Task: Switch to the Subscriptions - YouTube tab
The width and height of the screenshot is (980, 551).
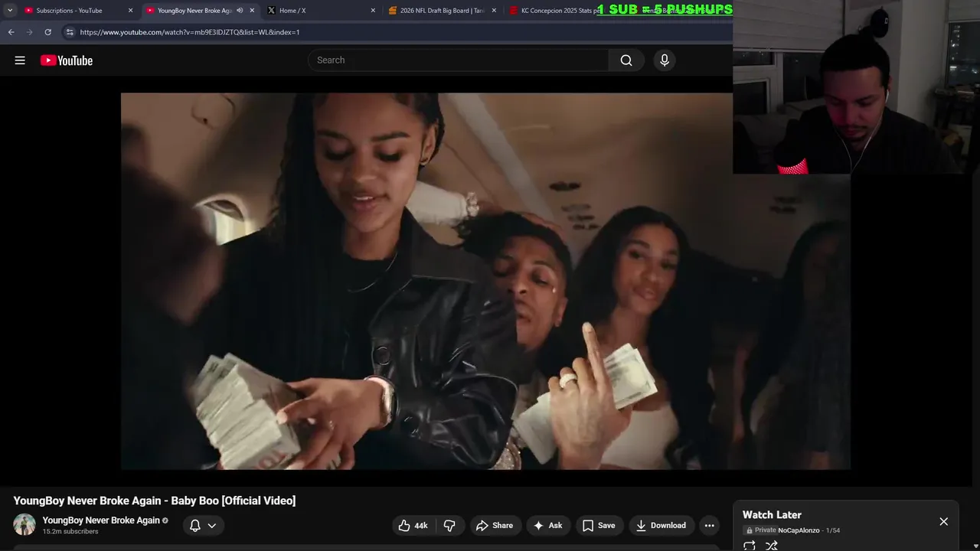Action: point(78,11)
